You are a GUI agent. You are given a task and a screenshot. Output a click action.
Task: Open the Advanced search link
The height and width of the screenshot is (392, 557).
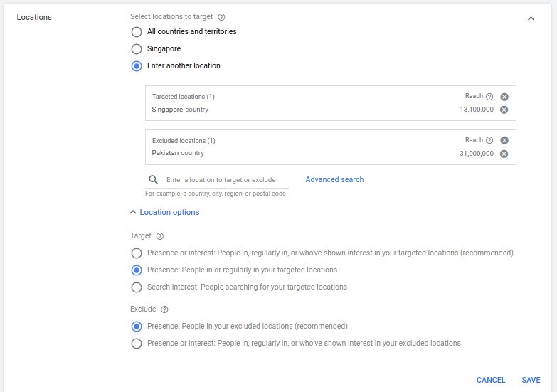coord(334,179)
